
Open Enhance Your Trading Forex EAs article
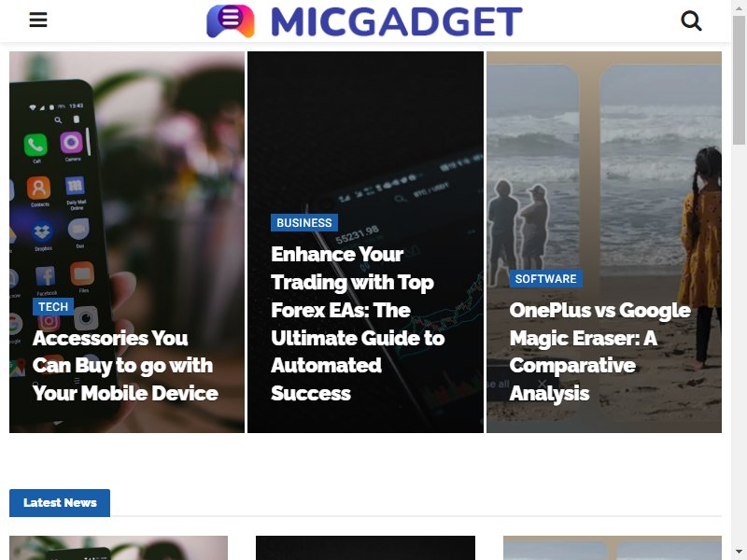coord(358,324)
